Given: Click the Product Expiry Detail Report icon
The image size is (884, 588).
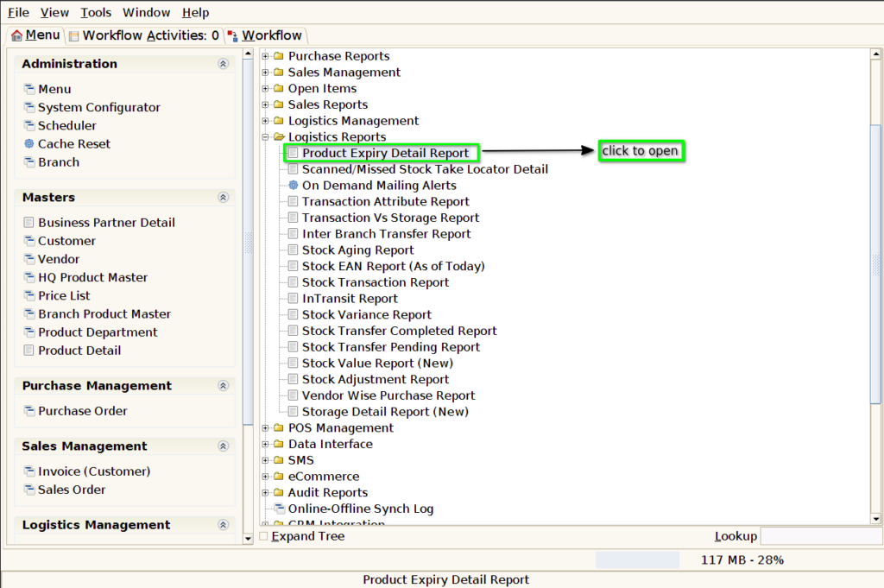Looking at the screenshot, I should click(294, 153).
